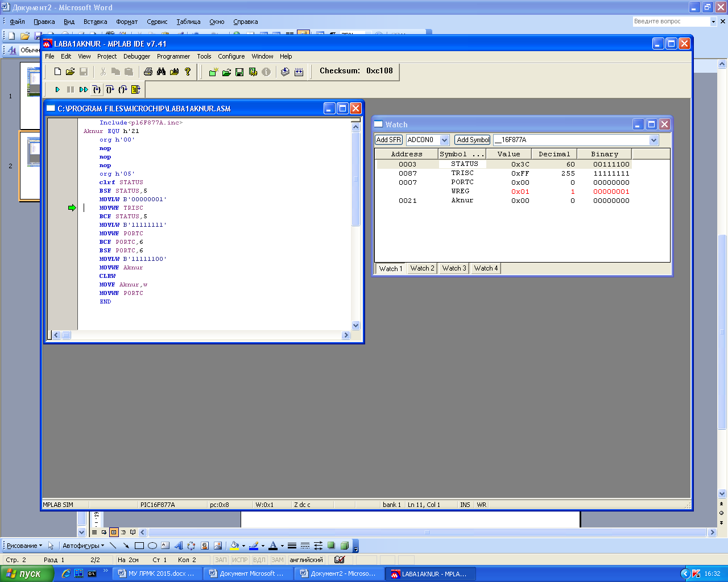Apply the font color A swatch
This screenshot has width=728, height=582.
(273, 546)
